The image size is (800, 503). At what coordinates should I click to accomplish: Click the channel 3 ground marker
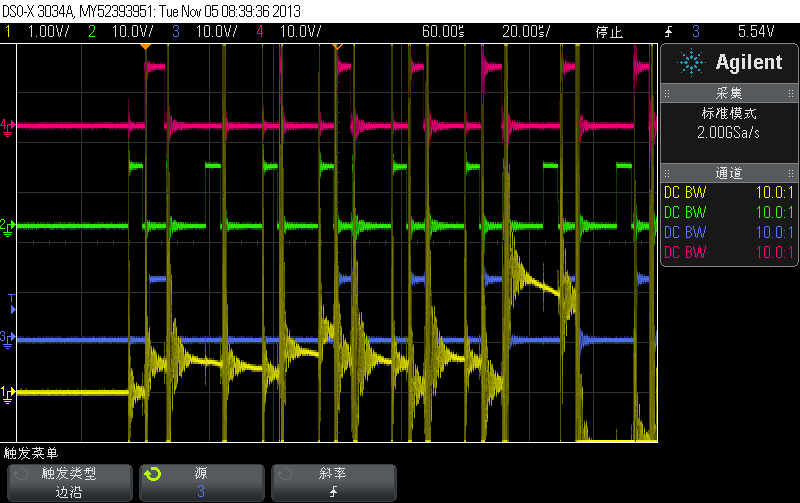(x=8, y=339)
